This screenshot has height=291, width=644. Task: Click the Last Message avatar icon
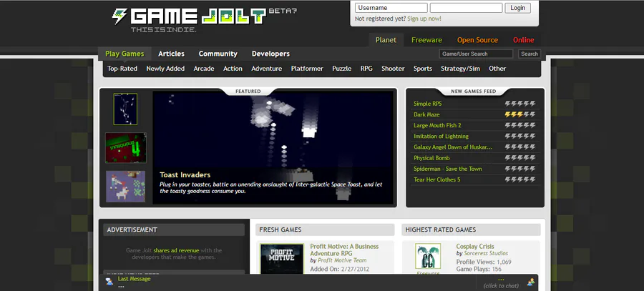(109, 282)
